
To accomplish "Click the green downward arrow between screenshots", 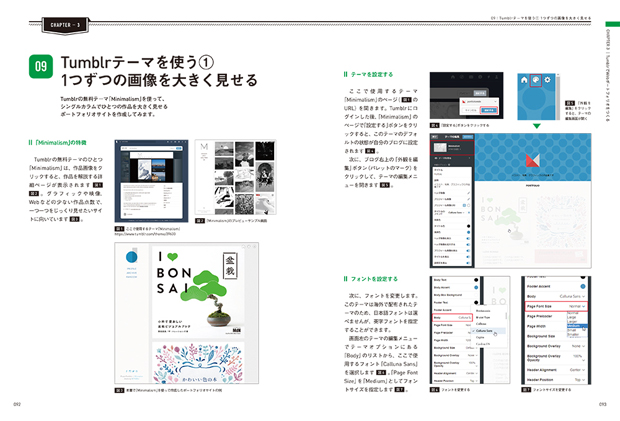I will (537, 126).
